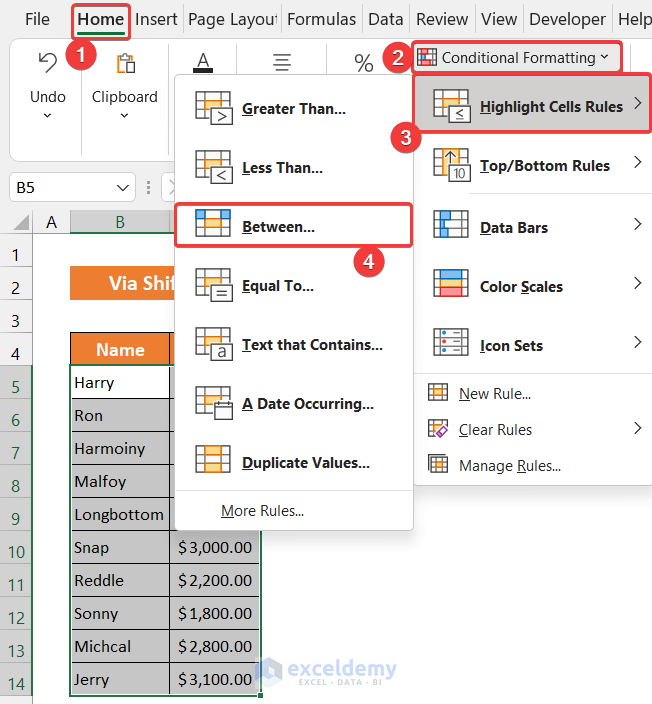Click the percent number format icon
Screen dimensions: 652x704
pyautogui.click(x=363, y=63)
